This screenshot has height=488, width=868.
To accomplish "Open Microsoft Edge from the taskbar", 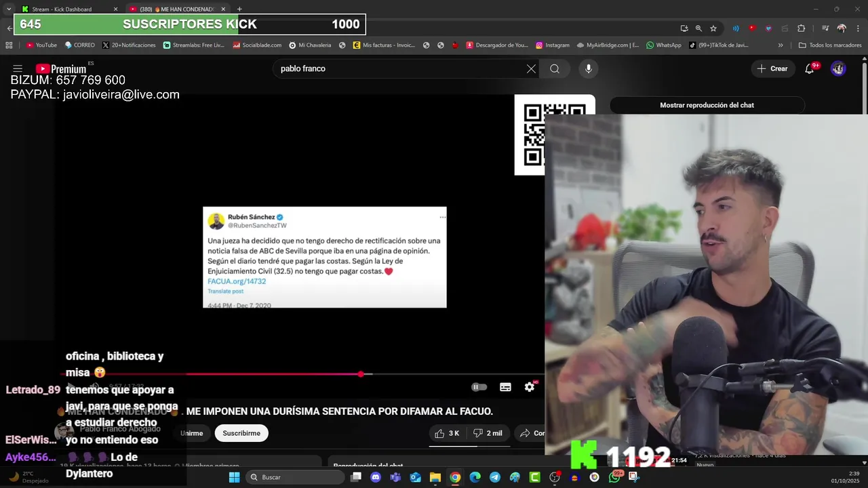I will click(x=475, y=477).
